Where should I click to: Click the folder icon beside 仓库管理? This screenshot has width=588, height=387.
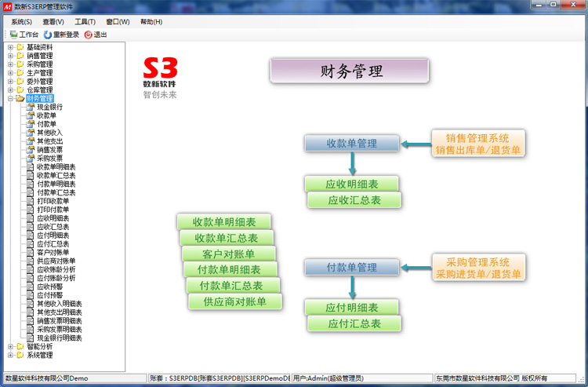20,90
